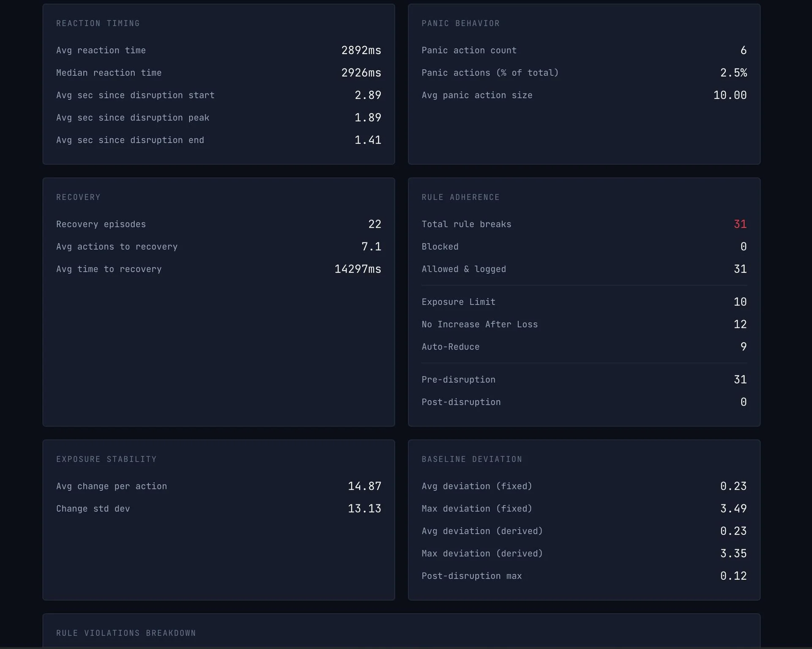Select the 13.13 std dev value
Image resolution: width=812 pixels, height=649 pixels.
[364, 509]
